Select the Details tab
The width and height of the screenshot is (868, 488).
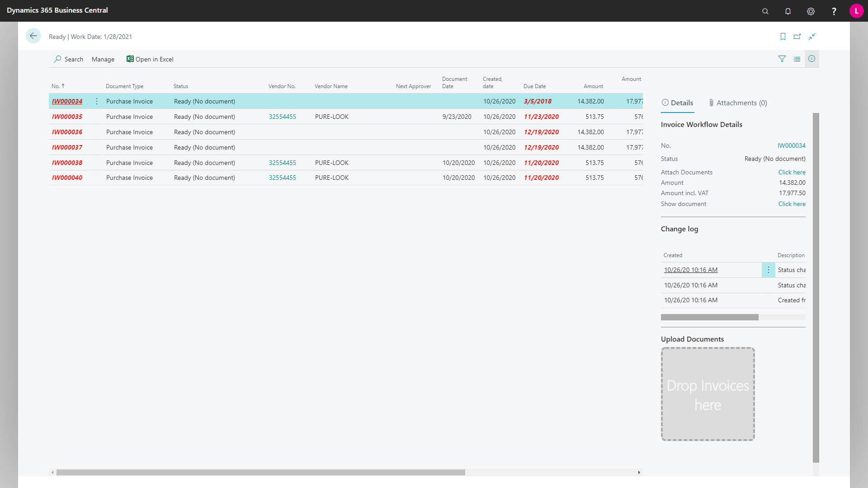click(x=677, y=103)
